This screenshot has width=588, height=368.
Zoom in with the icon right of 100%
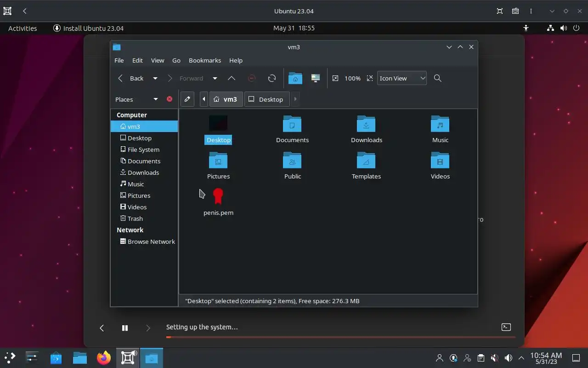(x=370, y=78)
